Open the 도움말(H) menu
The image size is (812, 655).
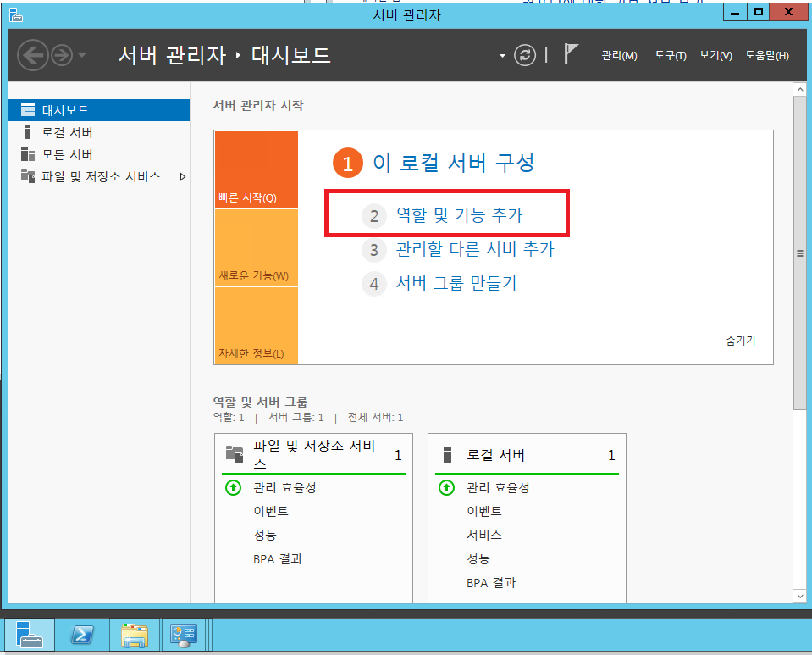tap(767, 55)
